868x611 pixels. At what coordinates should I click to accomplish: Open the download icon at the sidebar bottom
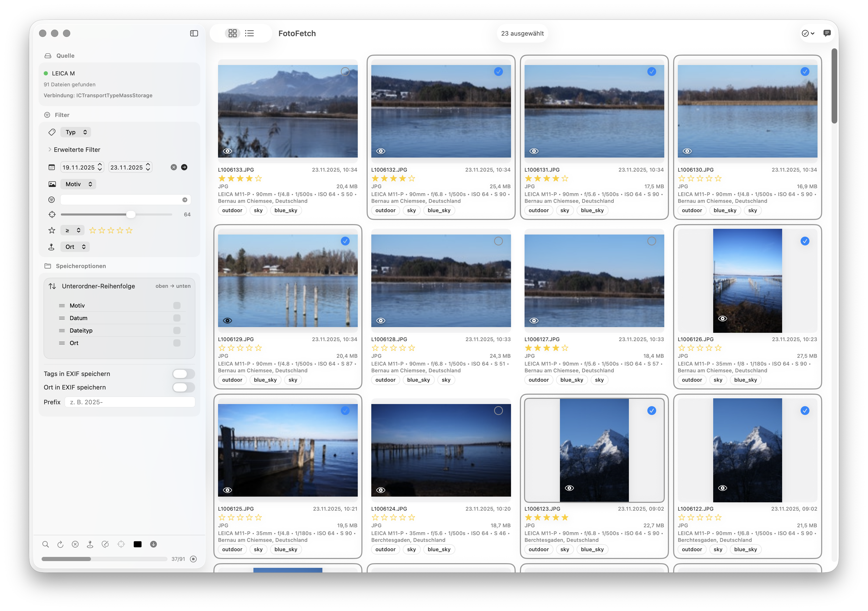(x=154, y=544)
